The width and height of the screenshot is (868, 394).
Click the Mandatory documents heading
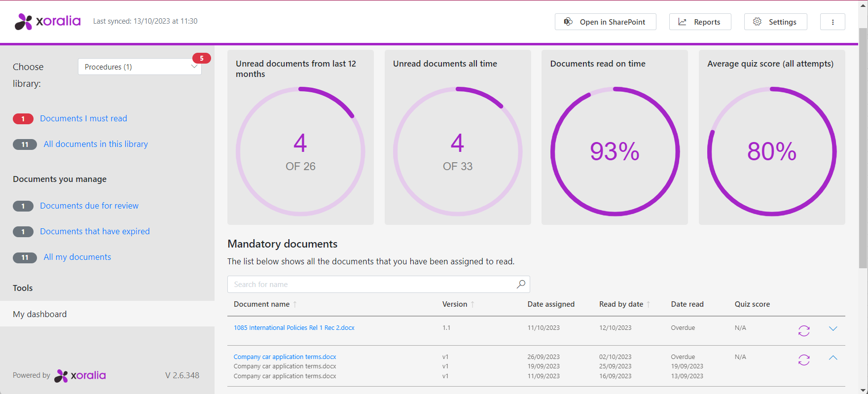pyautogui.click(x=282, y=244)
